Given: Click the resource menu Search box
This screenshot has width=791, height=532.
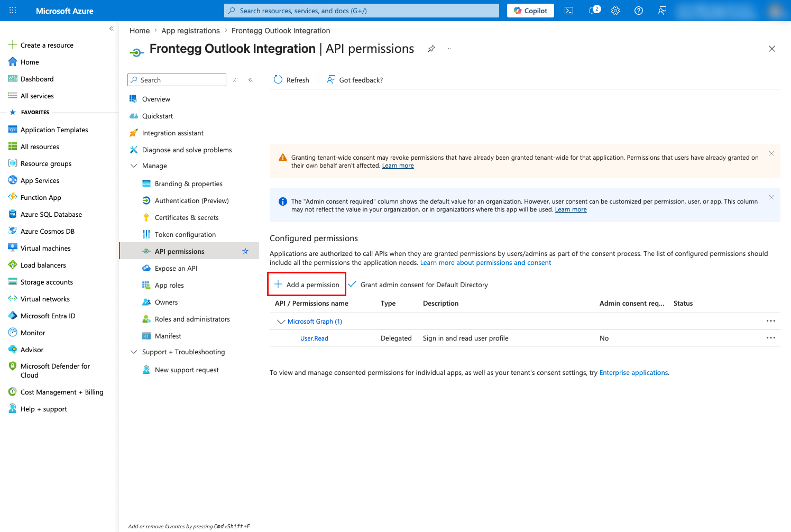Looking at the screenshot, I should tap(177, 80).
